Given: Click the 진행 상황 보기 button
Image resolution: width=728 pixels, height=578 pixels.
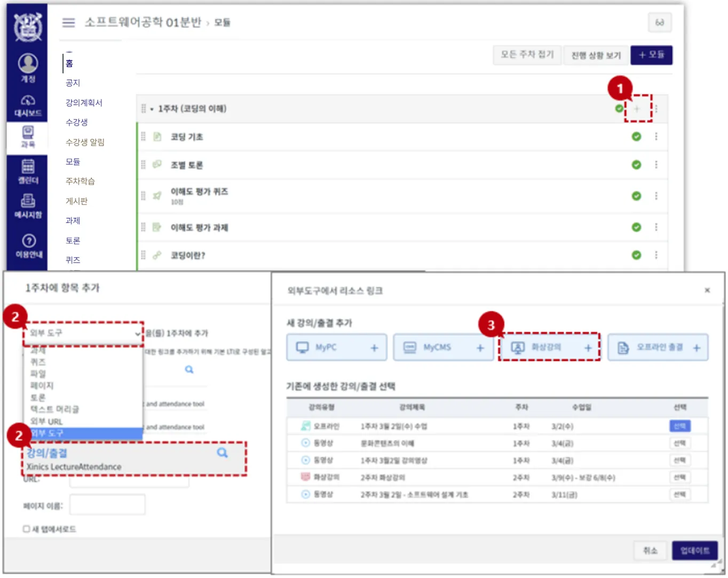Looking at the screenshot, I should (596, 55).
